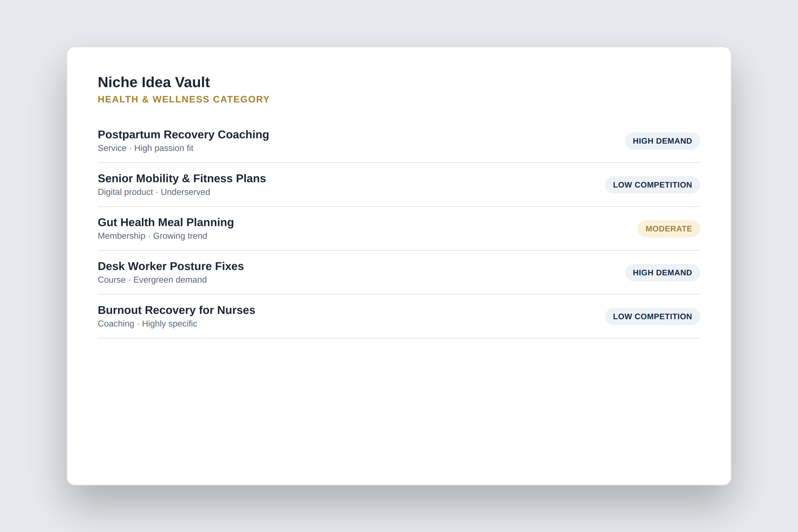Select the 'Membership · Growing trend' subtitle
This screenshot has height=532, width=798.
tap(152, 236)
